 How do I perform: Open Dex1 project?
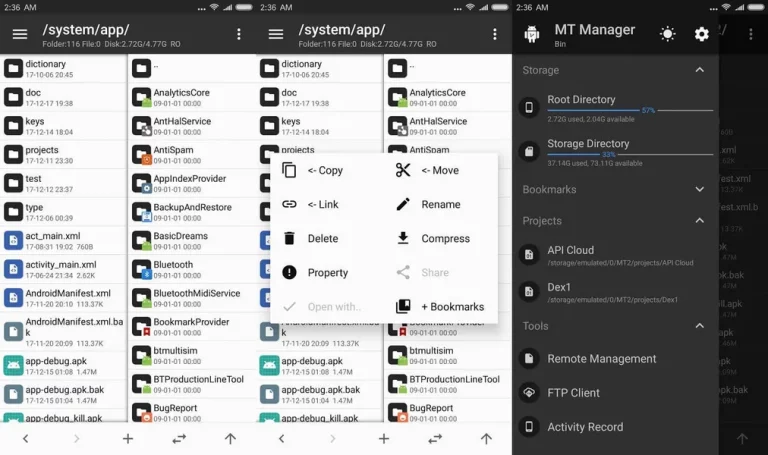point(616,292)
